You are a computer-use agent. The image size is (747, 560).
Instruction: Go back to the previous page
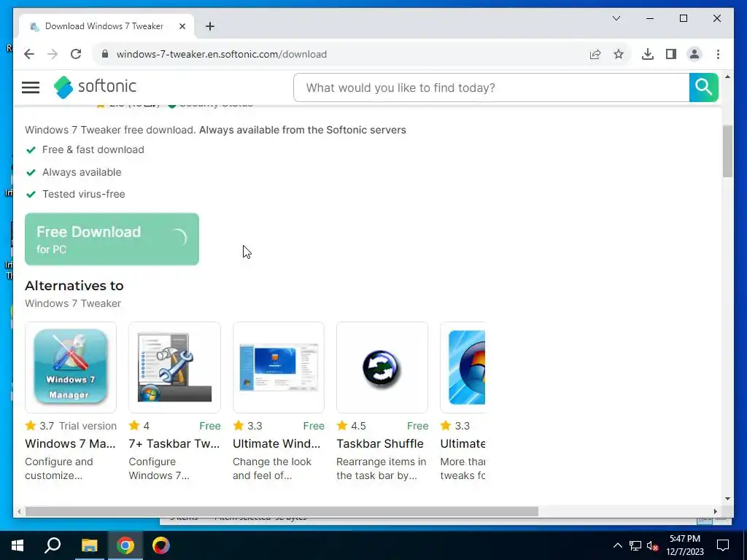[x=29, y=54]
